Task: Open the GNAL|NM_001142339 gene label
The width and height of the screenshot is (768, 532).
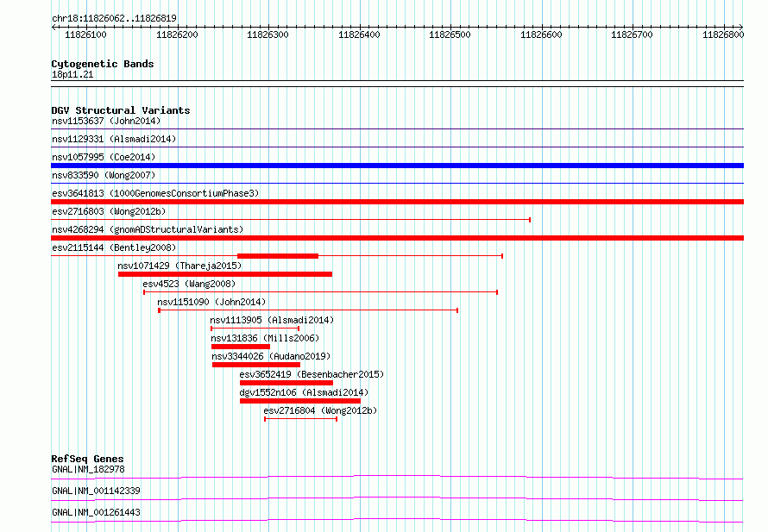Action: point(96,491)
